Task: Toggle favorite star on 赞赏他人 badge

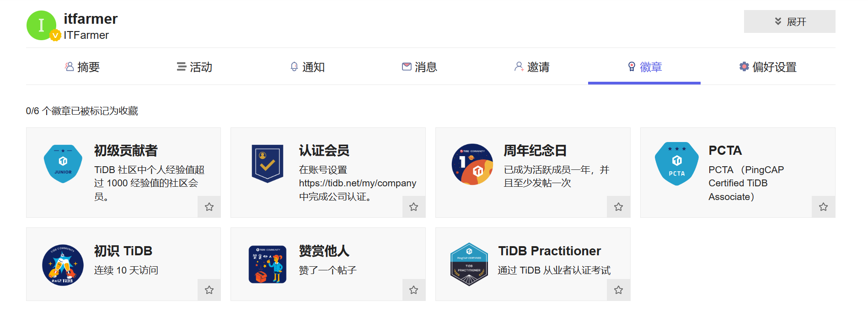Action: point(414,290)
